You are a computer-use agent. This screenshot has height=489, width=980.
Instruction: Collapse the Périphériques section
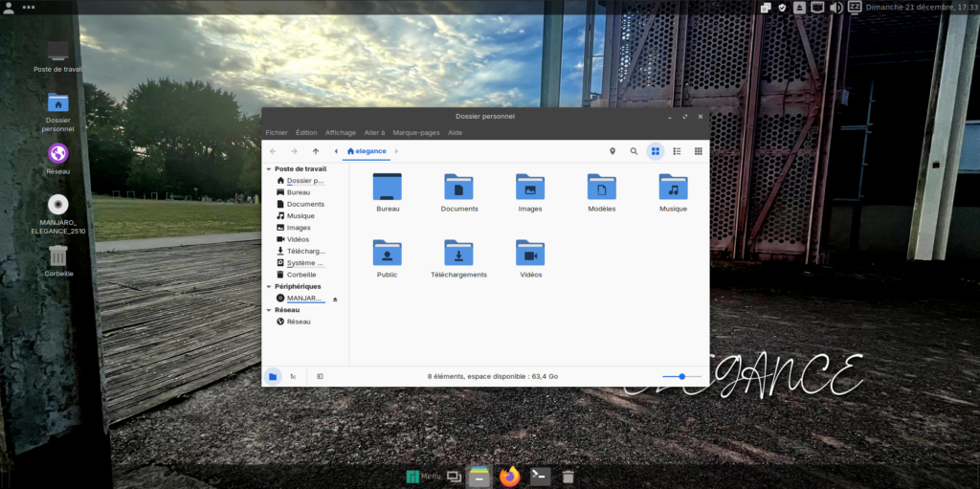tap(269, 286)
